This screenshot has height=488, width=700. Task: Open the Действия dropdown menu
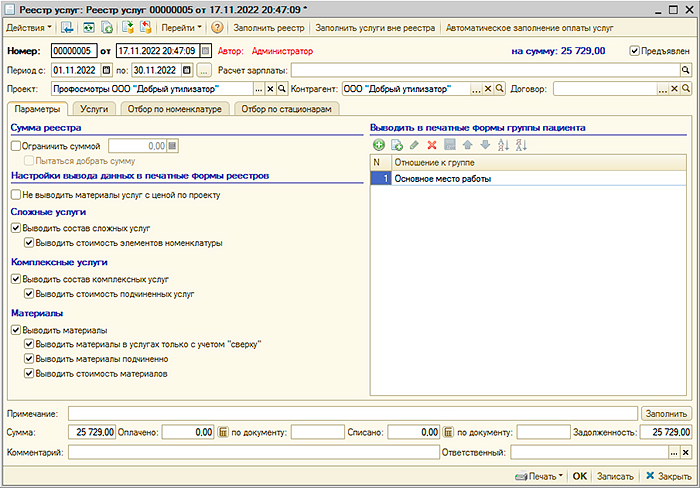click(x=28, y=29)
